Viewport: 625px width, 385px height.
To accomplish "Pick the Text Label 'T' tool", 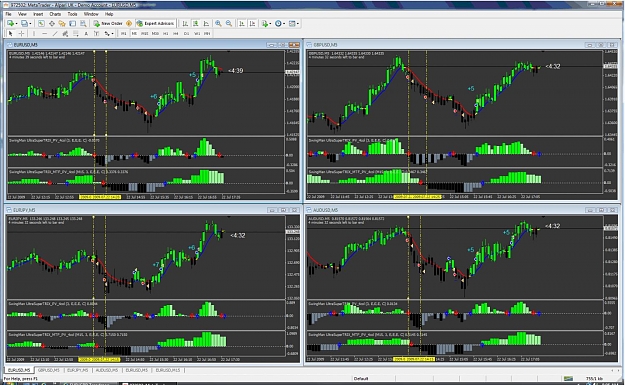I will pos(96,34).
